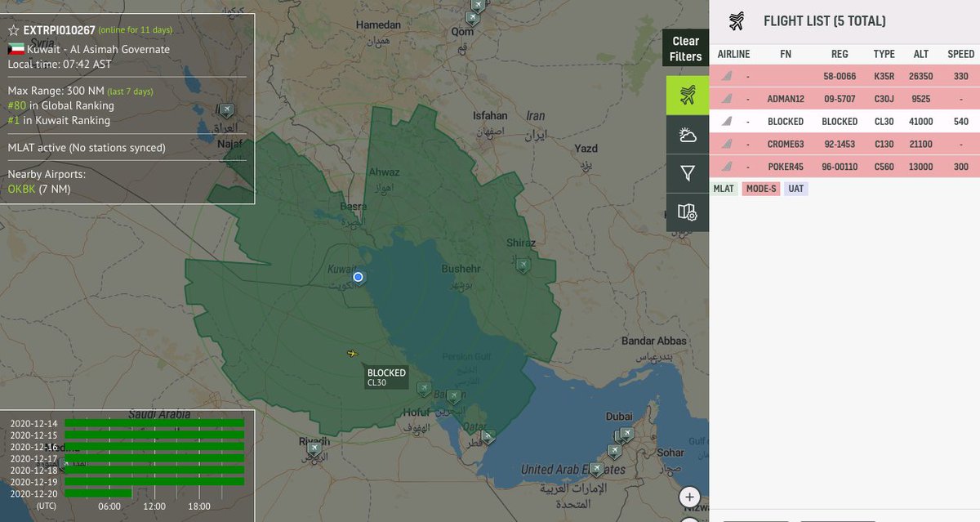Select the airport marker near Najaf
Viewport: 980px width, 522px height.
(x=227, y=110)
